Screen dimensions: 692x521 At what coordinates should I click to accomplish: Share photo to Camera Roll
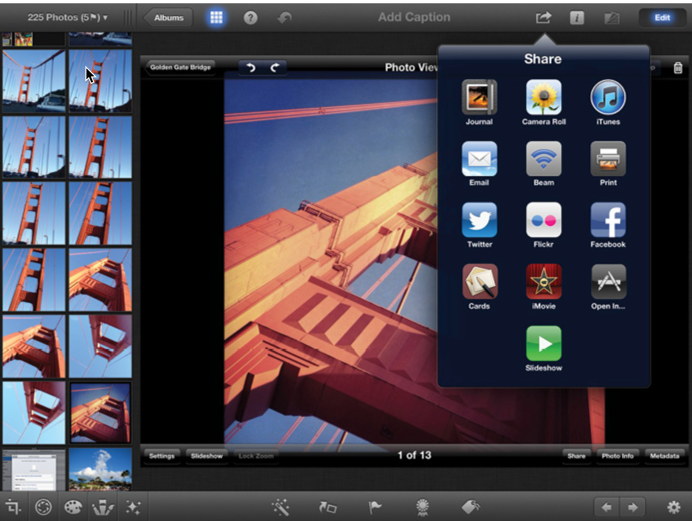(x=543, y=98)
